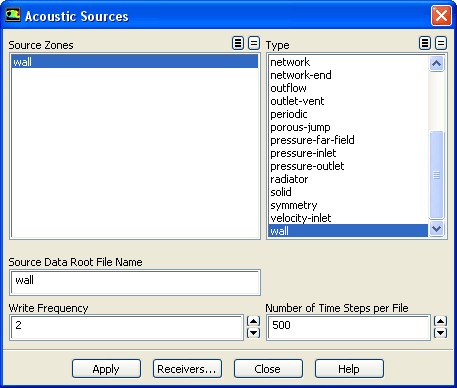
Task: Select wall in Type list
Action: (348, 231)
